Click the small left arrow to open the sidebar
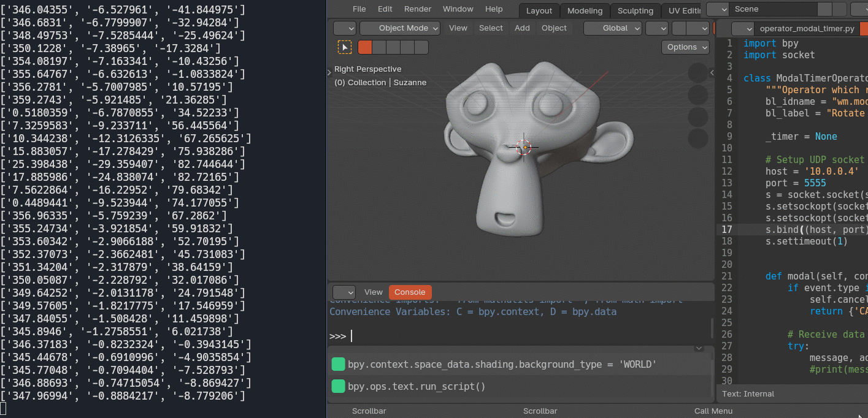Viewport: 868px width, 418px height. (712, 72)
